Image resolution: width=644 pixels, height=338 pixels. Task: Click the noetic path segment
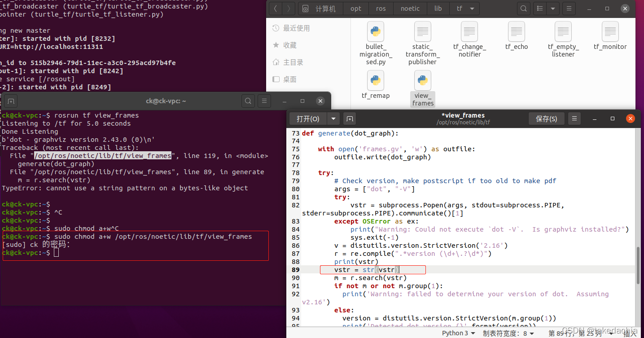[x=410, y=9]
